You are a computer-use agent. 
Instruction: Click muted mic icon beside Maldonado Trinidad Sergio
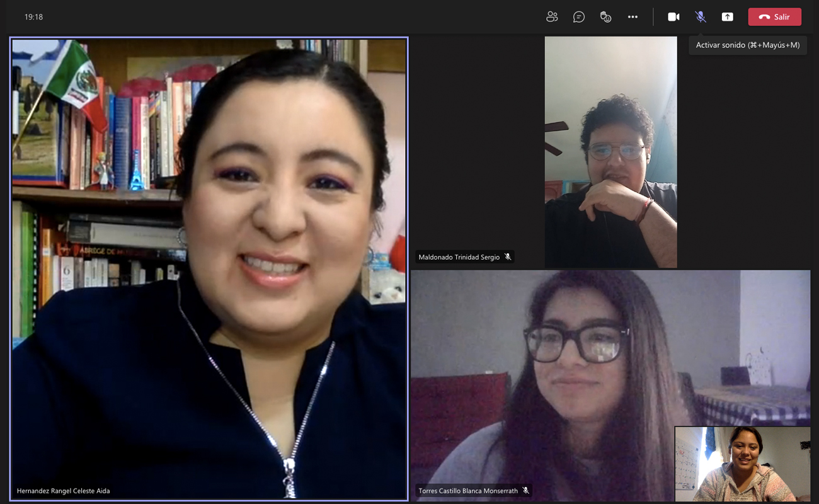508,257
